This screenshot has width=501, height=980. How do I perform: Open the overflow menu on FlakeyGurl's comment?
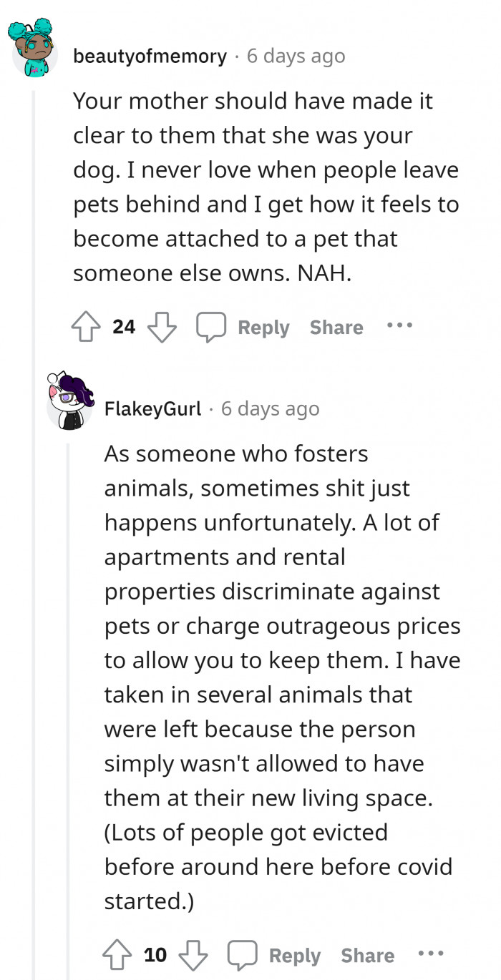tap(431, 954)
